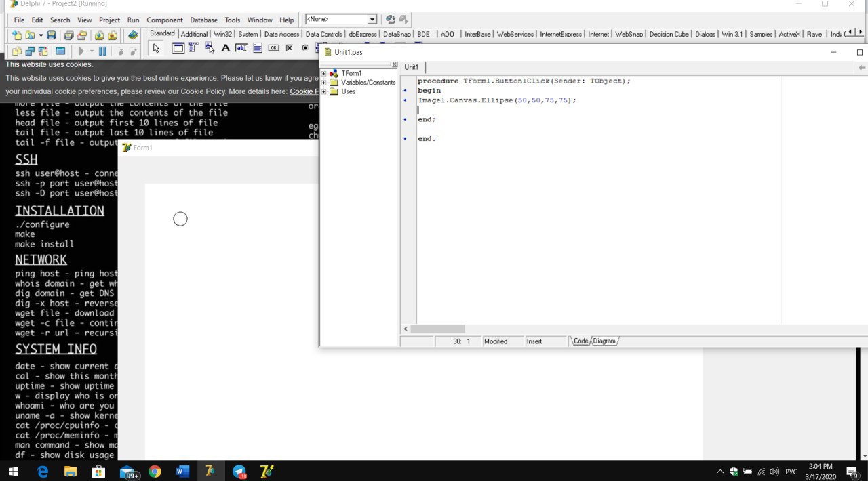Viewport: 868px width, 481px height.
Task: Select the CheckBox palette component
Action: tap(290, 48)
